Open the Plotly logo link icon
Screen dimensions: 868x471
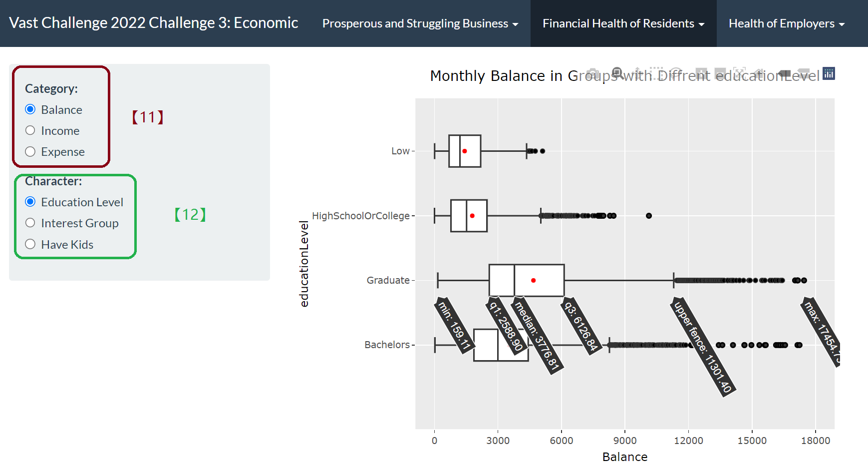pos(829,73)
